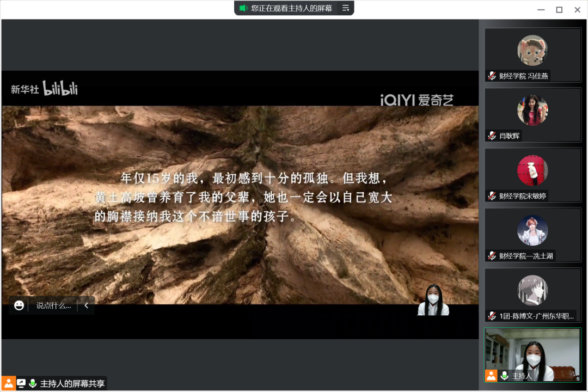This screenshot has height=392, width=588.
Task: Maximize the meeting window
Action: (x=559, y=10)
